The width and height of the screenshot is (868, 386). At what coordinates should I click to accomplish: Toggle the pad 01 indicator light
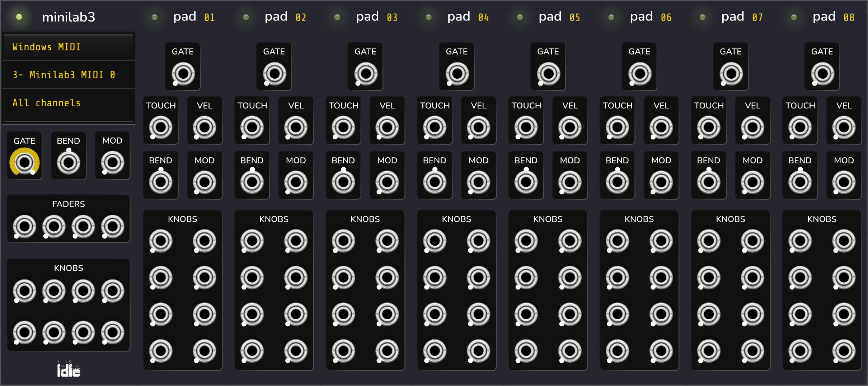[155, 17]
